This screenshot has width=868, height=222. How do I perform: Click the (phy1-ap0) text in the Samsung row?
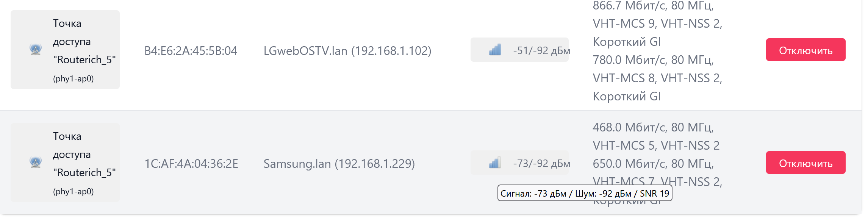coord(74,192)
